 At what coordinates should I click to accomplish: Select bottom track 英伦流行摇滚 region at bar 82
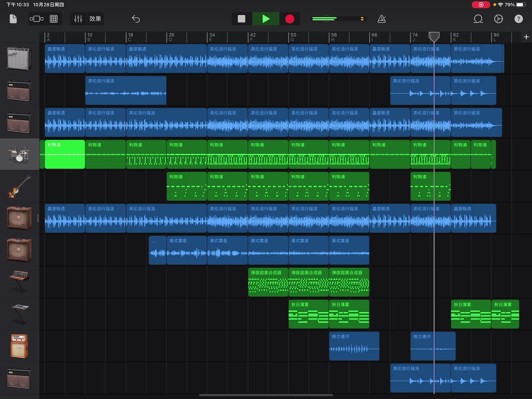pyautogui.click(x=474, y=378)
